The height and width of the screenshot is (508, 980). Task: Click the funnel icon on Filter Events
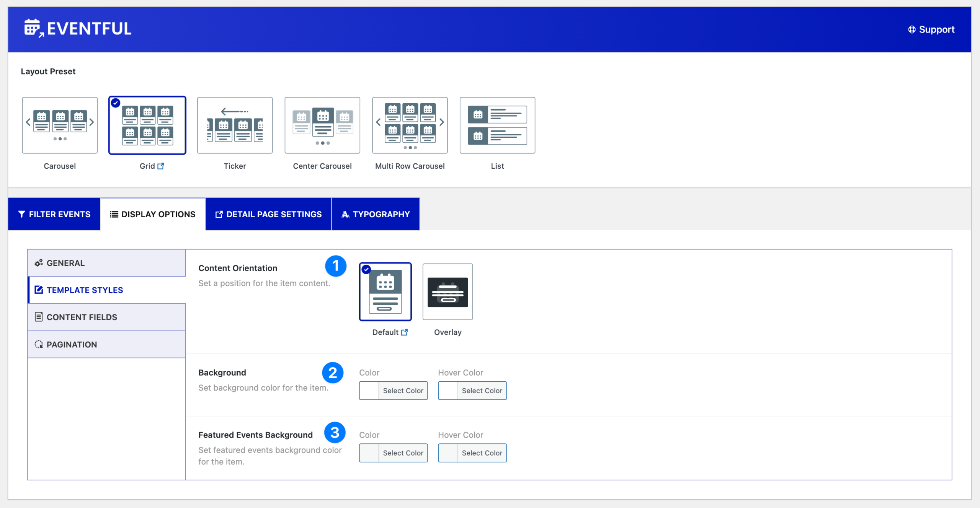[22, 214]
